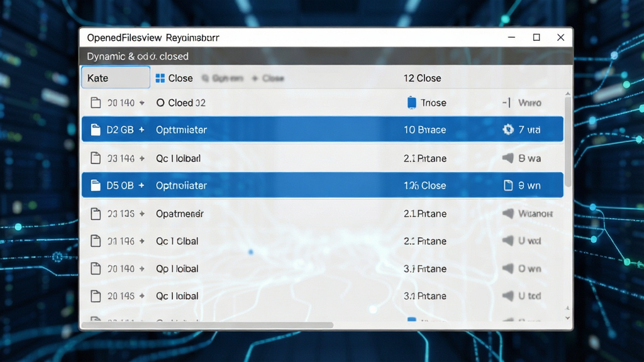Click the scroll down arrow
The height and width of the screenshot is (362, 644).
(x=568, y=317)
